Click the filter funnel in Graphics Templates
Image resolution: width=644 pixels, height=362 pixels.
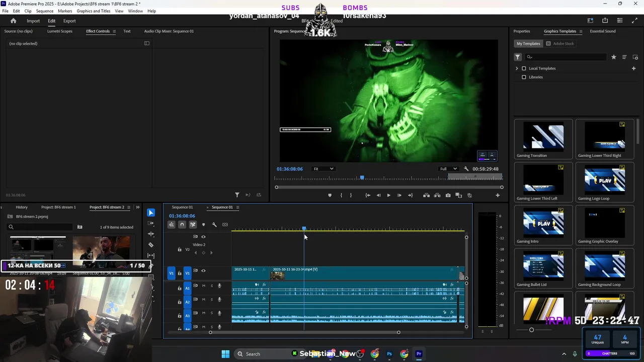point(518,57)
